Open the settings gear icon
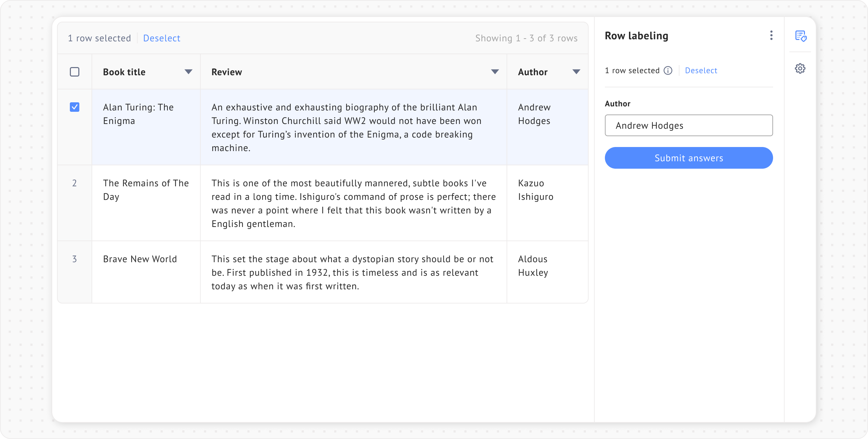868x439 pixels. (x=800, y=68)
